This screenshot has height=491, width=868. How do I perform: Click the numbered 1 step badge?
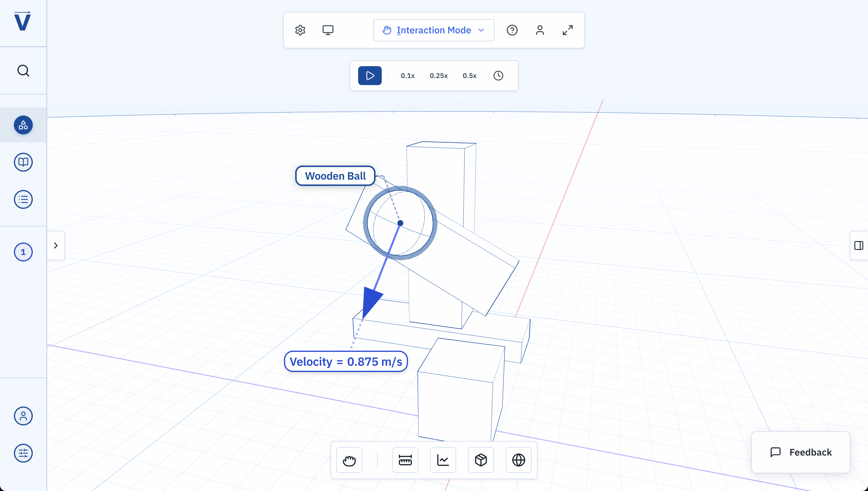23,252
